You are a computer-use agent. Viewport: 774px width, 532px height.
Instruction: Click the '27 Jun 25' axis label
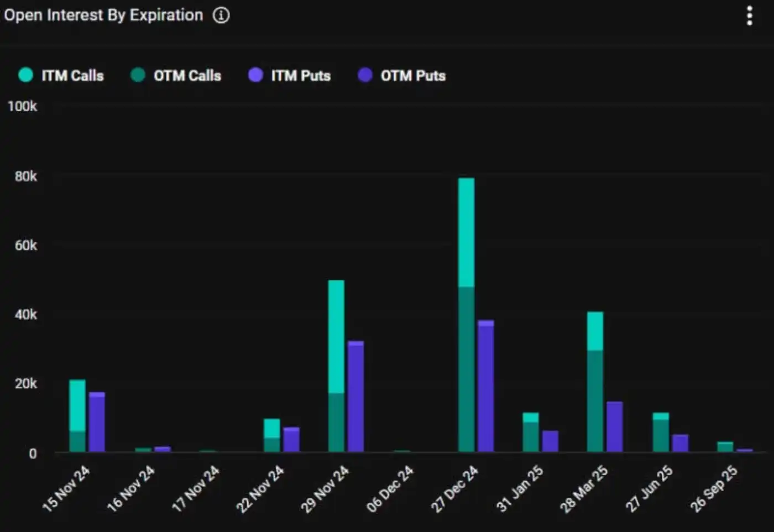[649, 488]
